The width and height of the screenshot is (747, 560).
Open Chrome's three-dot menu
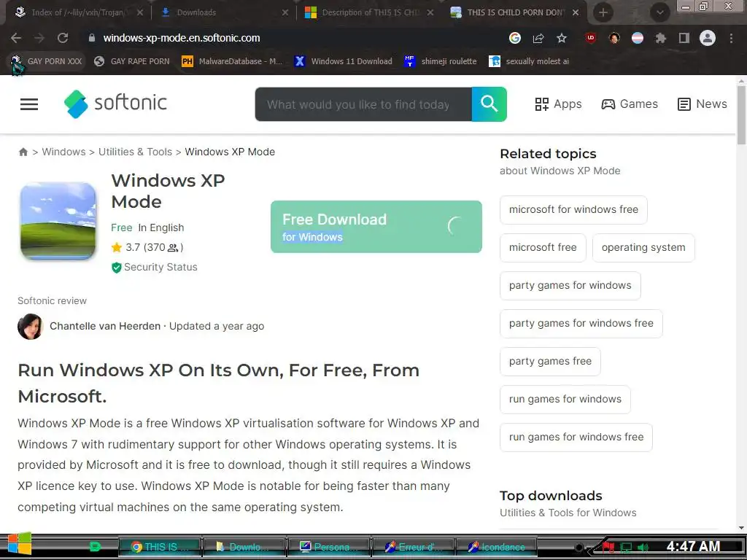(731, 38)
